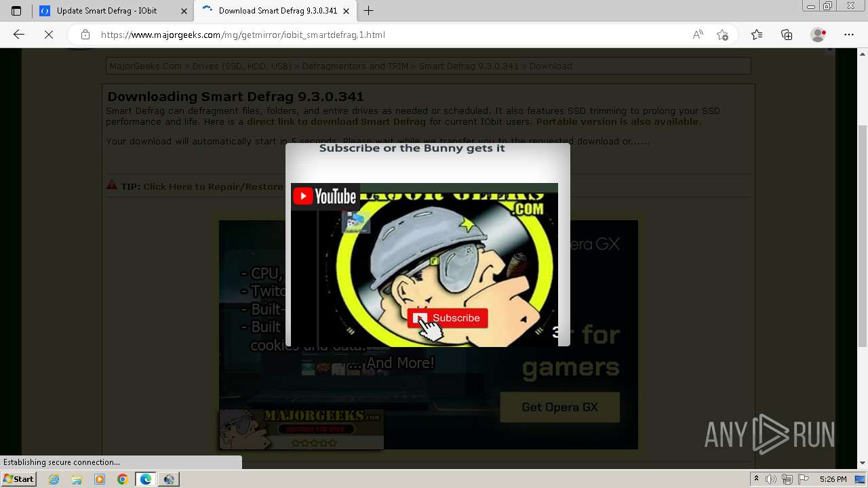View site information lock icon
Viewport: 868px width, 488px height.
click(x=85, y=35)
